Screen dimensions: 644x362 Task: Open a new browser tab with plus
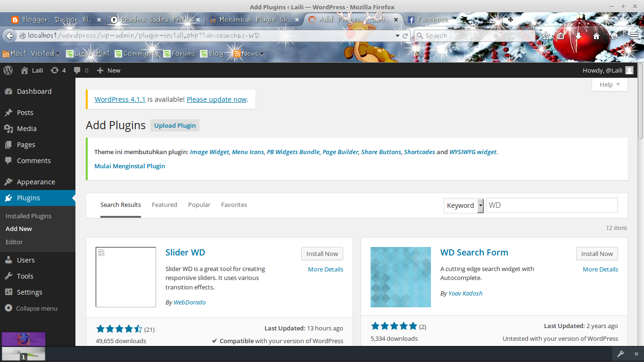(x=510, y=20)
